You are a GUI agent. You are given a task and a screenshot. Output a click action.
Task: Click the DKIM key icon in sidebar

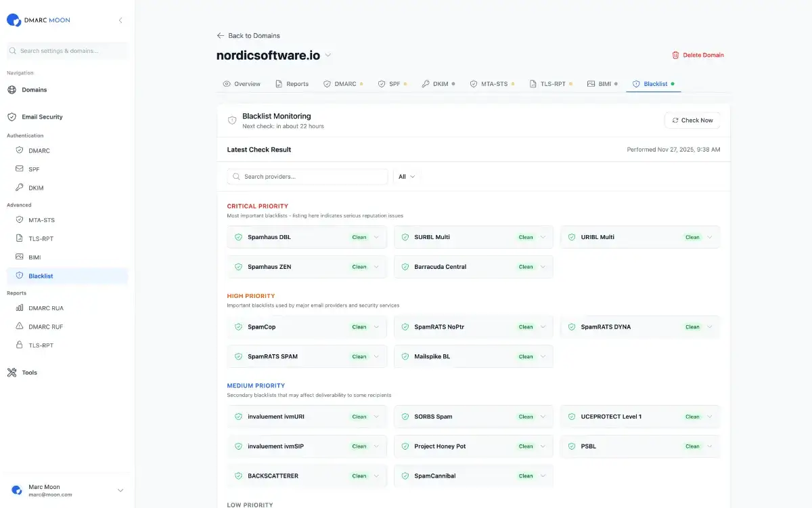pos(20,188)
